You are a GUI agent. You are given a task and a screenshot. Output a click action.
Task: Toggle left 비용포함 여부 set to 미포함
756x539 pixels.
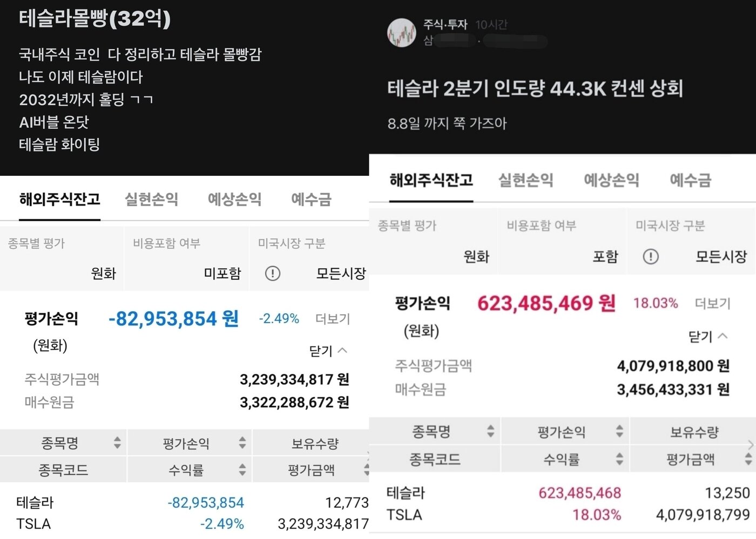222,274
